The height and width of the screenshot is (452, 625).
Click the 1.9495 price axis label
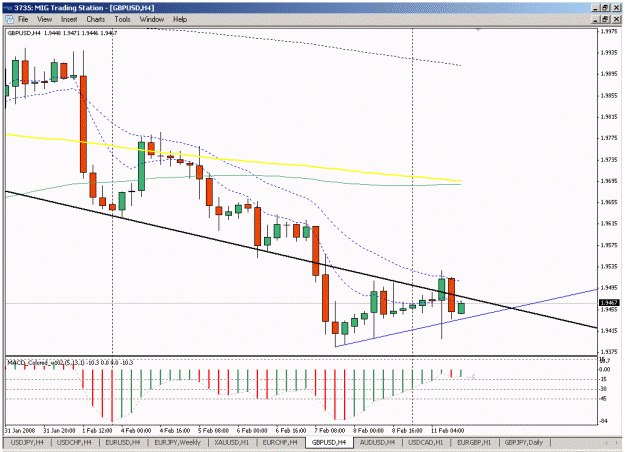tap(609, 288)
